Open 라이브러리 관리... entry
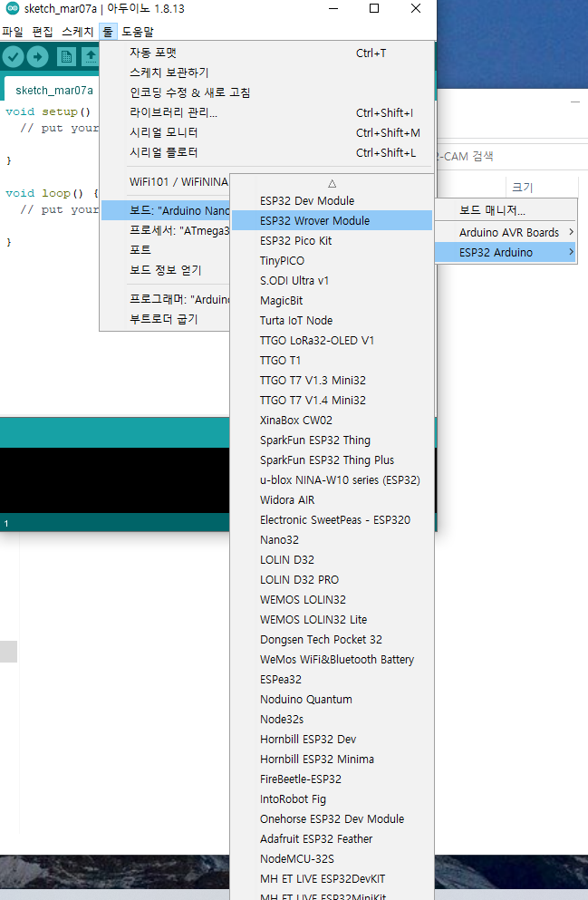This screenshot has height=900, width=588. tap(267, 113)
